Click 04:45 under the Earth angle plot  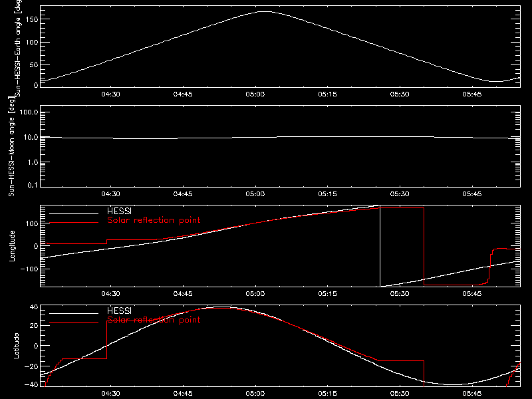pyautogui.click(x=183, y=94)
